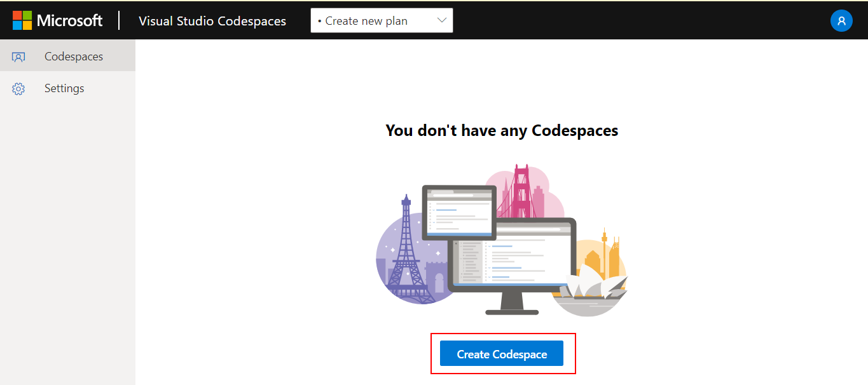Image resolution: width=868 pixels, height=385 pixels.
Task: Click the heading You don't have any Codespaces
Action: coord(501,130)
